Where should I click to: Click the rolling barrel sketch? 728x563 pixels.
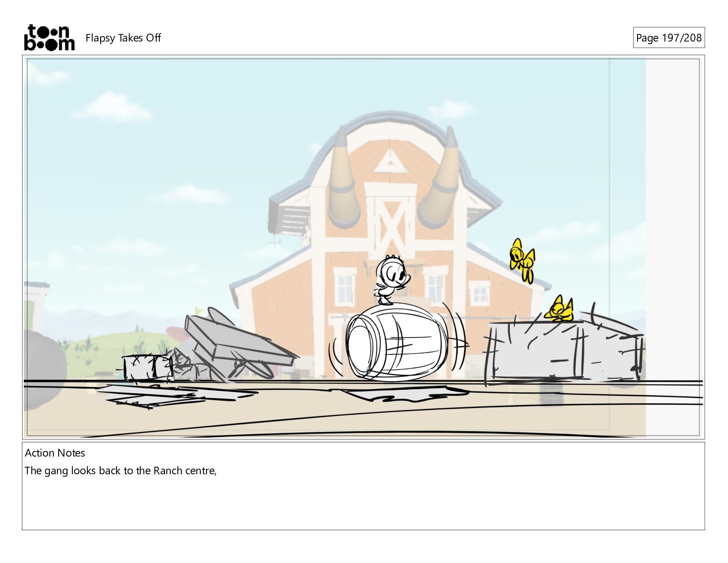point(396,341)
